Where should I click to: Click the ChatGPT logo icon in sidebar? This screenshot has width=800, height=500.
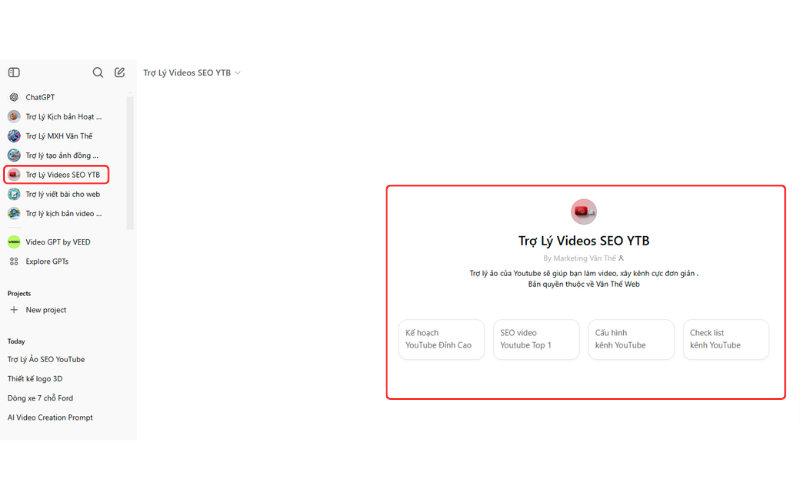pyautogui.click(x=14, y=97)
